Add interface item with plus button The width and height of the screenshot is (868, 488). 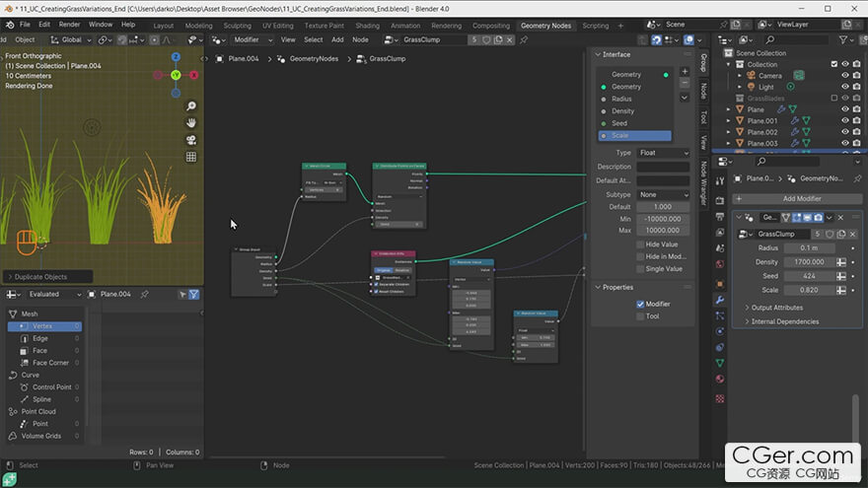pos(685,71)
